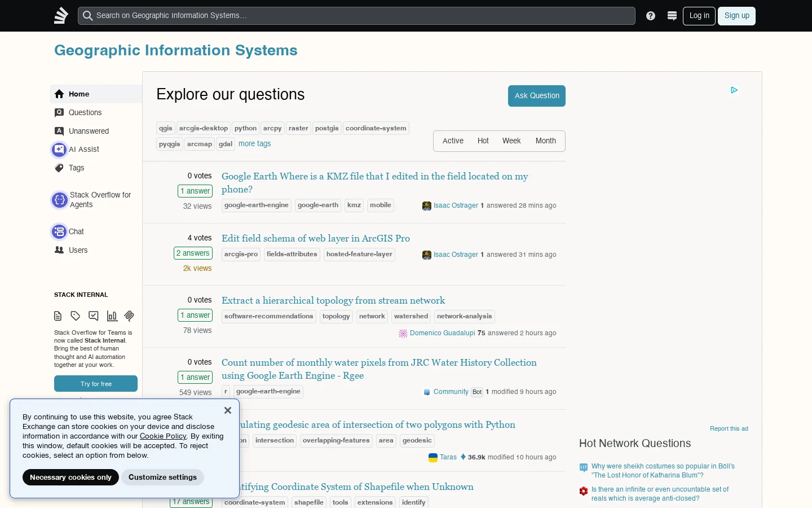
Task: Open Edit field schema of web layer question
Action: pos(316,239)
